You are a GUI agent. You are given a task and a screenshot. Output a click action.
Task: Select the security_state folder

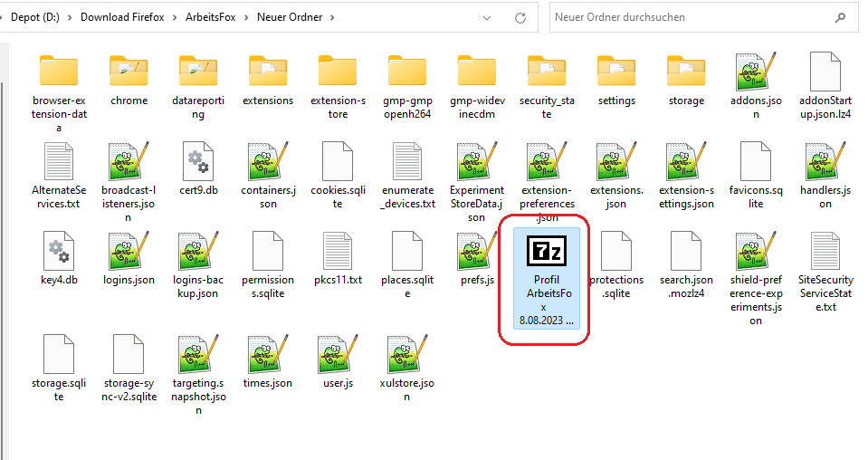(547, 87)
